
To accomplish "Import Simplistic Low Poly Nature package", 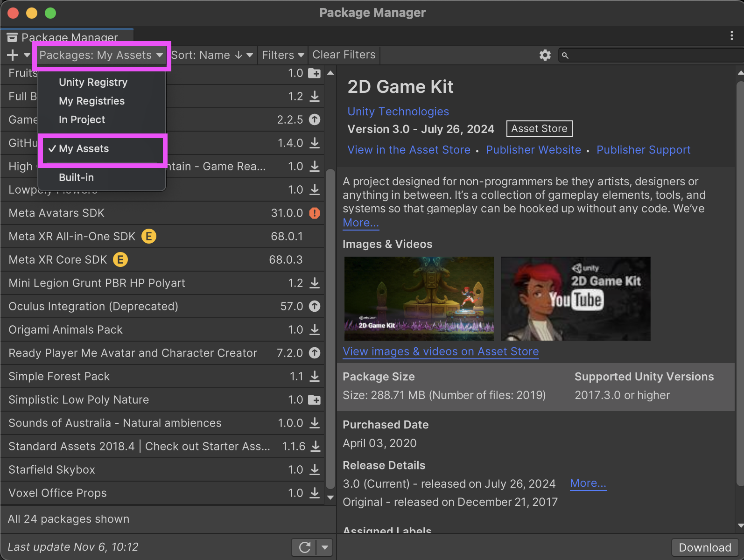I will (315, 400).
